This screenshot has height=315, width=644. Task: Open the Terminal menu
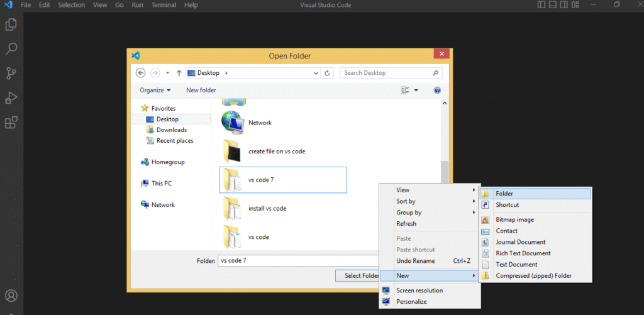tap(164, 5)
